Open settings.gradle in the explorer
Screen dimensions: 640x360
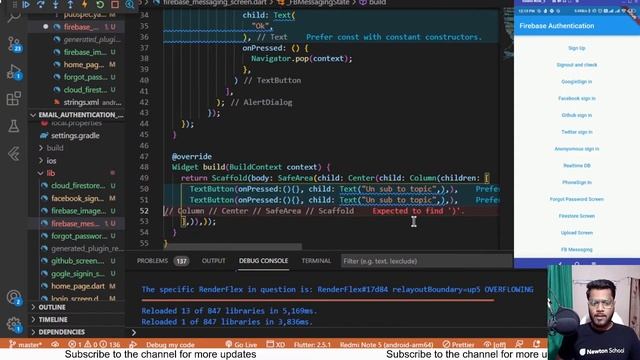click(x=75, y=136)
